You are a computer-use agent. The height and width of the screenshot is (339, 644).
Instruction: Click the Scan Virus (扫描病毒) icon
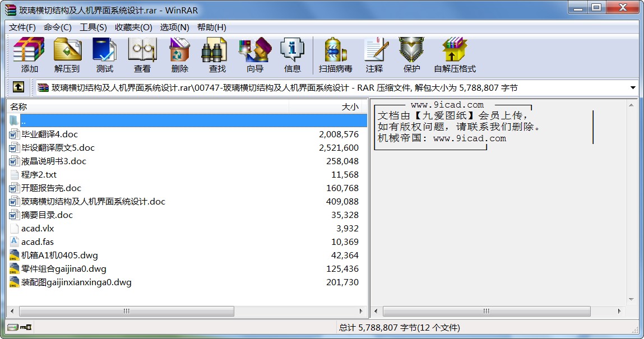coord(335,50)
